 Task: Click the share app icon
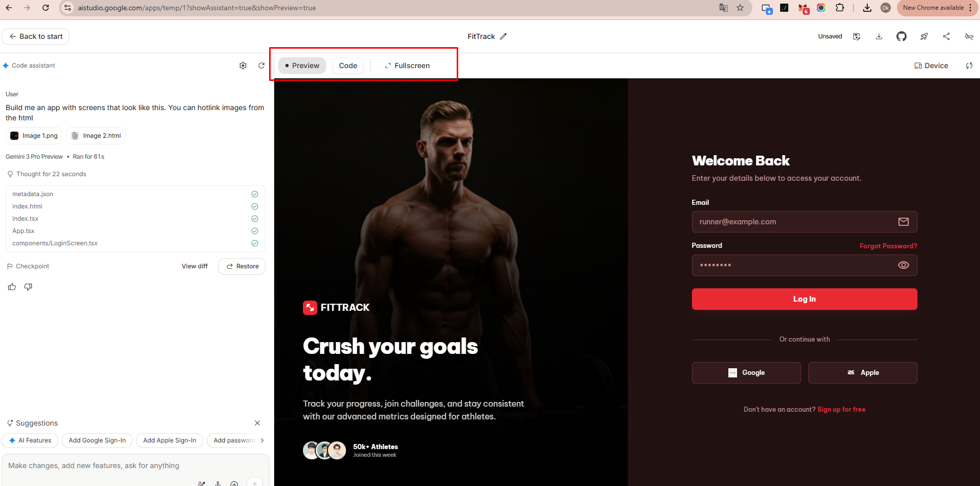pyautogui.click(x=946, y=36)
